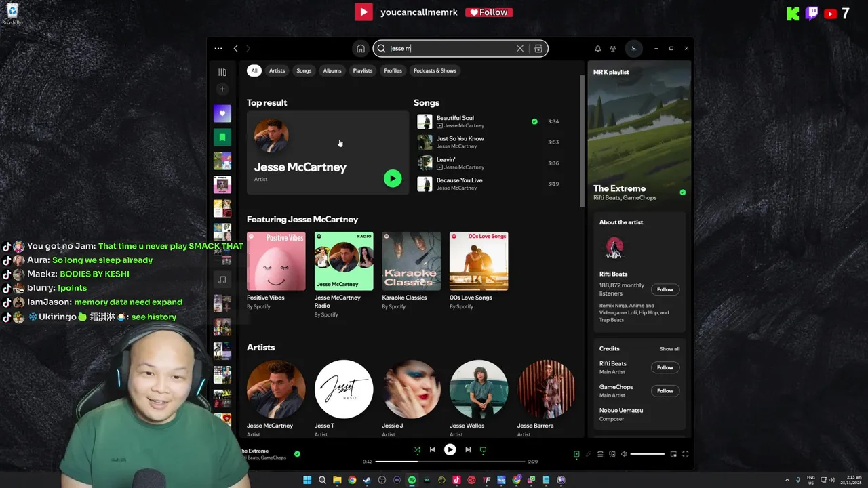The image size is (868, 488).
Task: Open the Recycle Bin on desktop
Action: pos(12,14)
